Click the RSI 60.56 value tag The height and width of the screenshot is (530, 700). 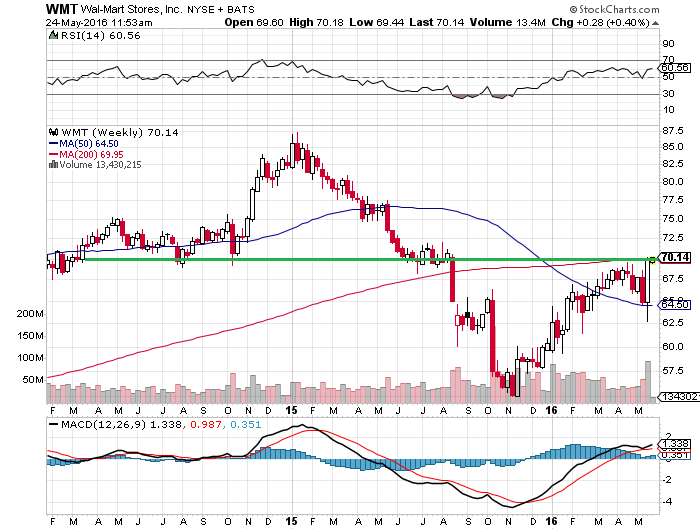coord(675,68)
